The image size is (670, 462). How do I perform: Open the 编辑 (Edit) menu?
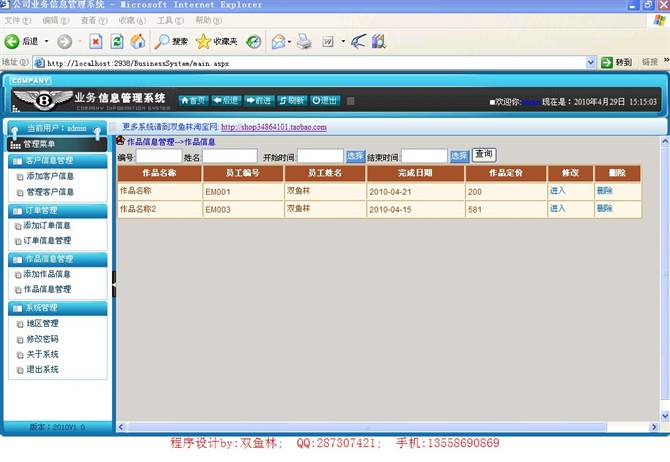[x=56, y=20]
